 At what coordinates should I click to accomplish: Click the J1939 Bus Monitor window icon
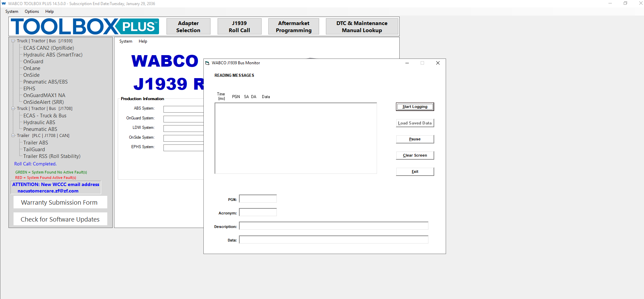click(207, 63)
